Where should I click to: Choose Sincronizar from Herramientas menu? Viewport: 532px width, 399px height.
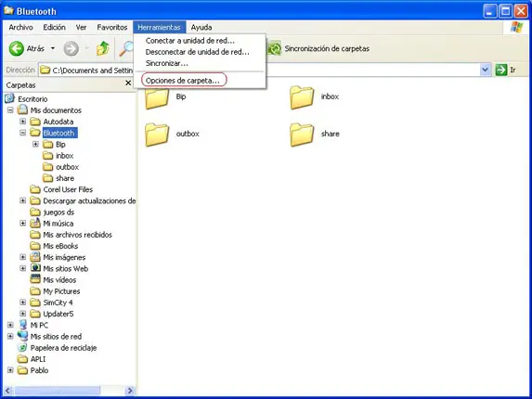click(x=200, y=63)
